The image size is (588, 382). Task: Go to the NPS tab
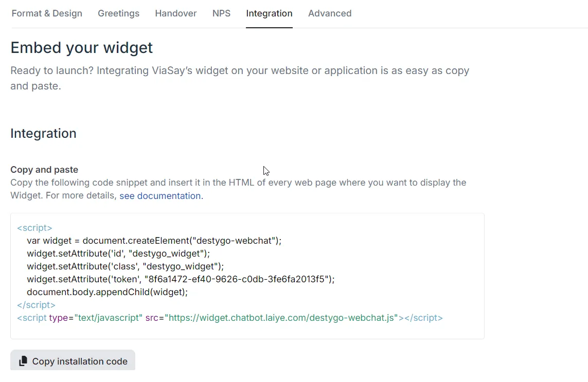221,13
